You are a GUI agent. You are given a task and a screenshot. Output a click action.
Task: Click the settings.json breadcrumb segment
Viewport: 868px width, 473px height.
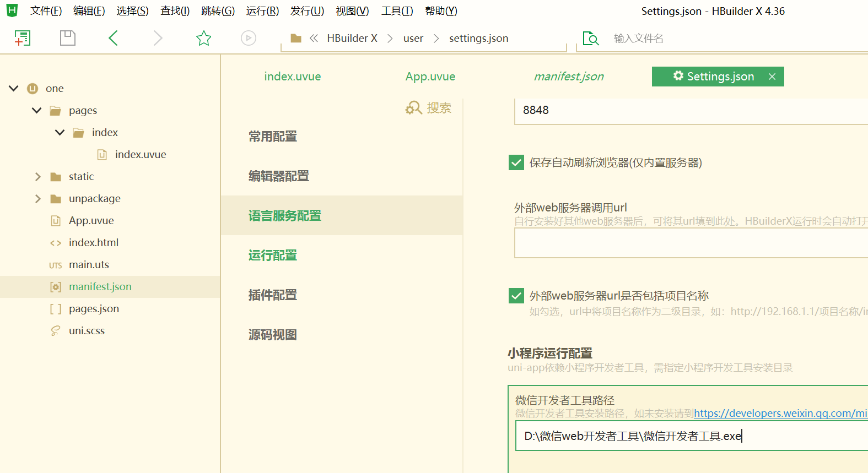pos(478,38)
